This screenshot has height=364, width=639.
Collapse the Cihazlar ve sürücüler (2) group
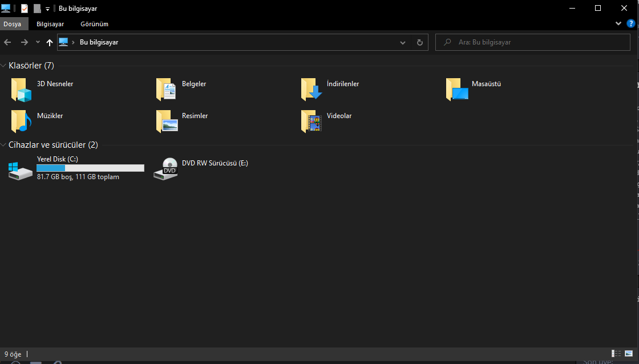pyautogui.click(x=3, y=145)
